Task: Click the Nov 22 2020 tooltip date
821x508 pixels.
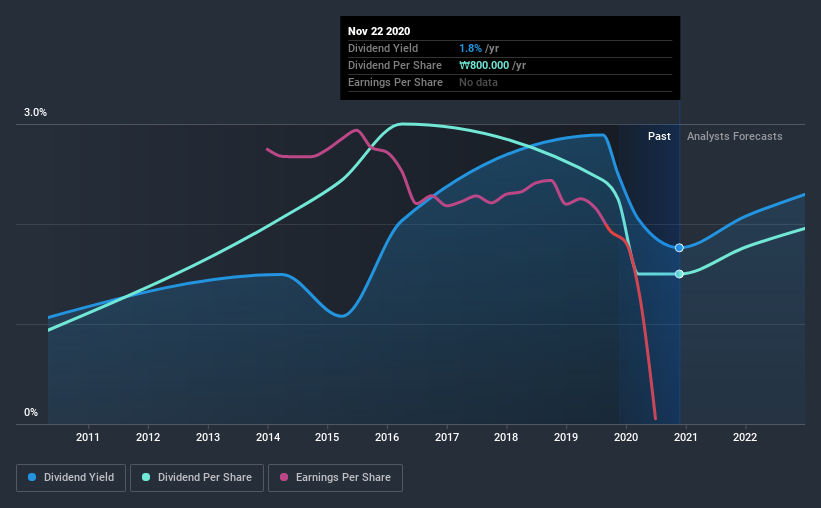Action: (x=379, y=31)
